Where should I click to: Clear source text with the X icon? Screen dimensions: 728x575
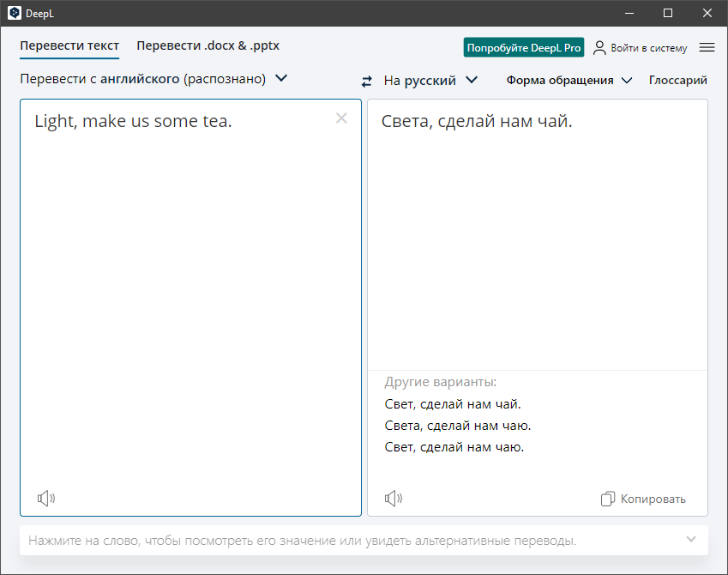(341, 118)
